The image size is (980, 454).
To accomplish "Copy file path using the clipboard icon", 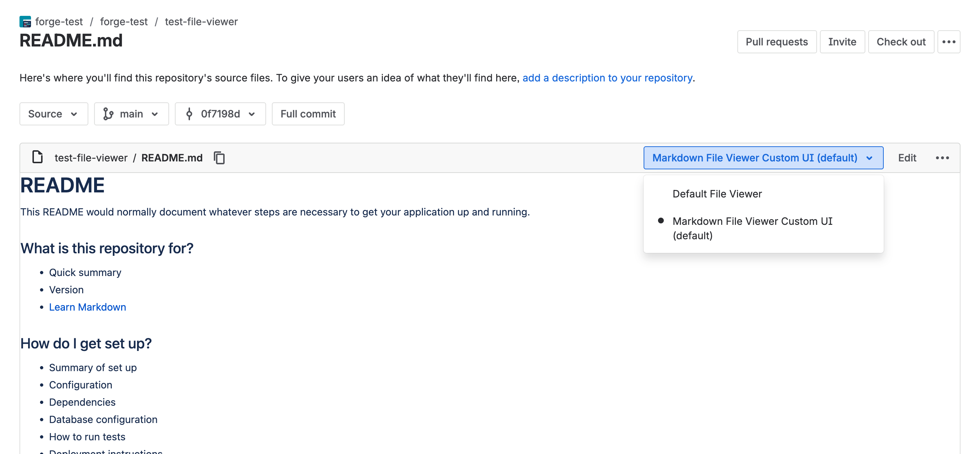I will coord(219,158).
